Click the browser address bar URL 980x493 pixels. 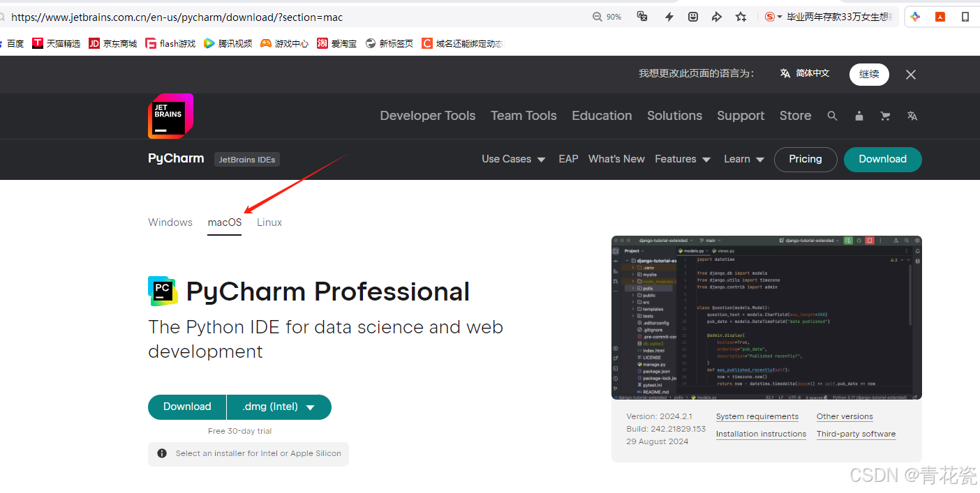[x=177, y=17]
